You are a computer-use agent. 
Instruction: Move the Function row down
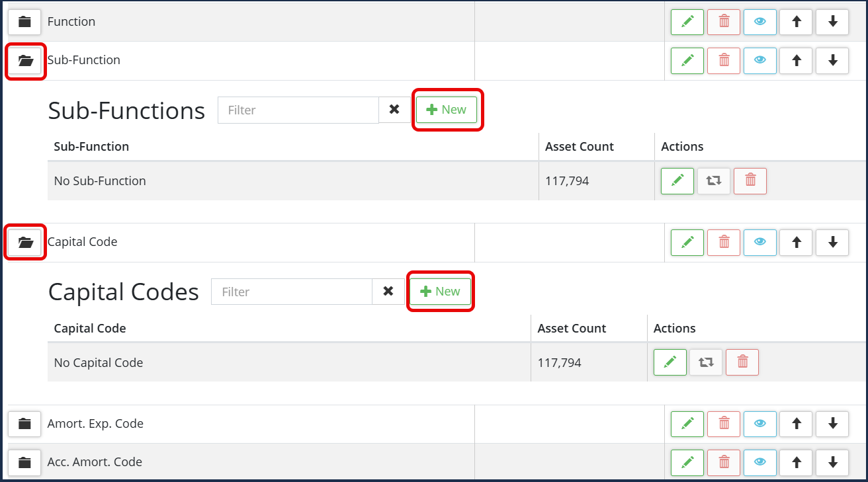coord(832,22)
